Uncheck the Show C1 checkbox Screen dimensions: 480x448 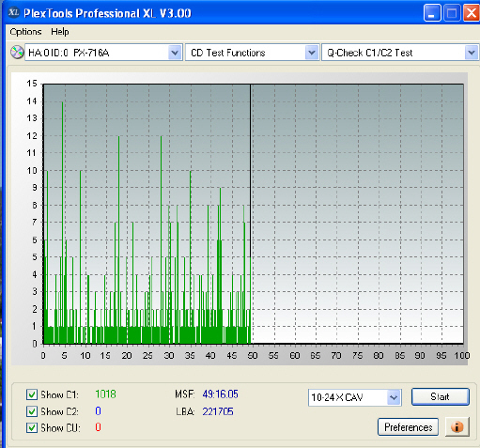click(x=32, y=394)
